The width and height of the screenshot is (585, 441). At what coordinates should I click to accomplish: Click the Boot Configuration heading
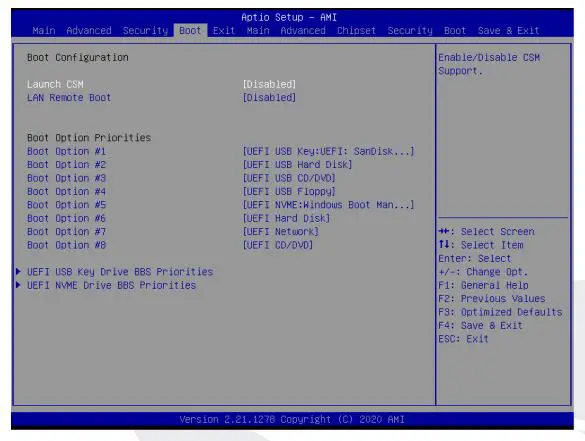click(x=78, y=57)
